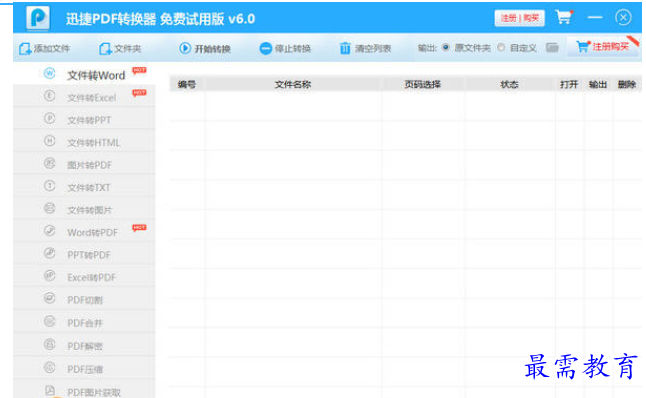The width and height of the screenshot is (646, 398).
Task: Click the Excel转PDF sidebar icon
Action: coord(49,276)
